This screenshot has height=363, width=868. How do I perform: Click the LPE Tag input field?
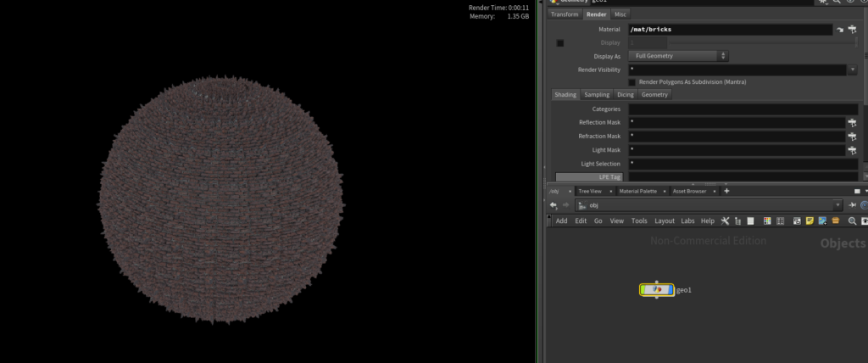click(x=743, y=176)
